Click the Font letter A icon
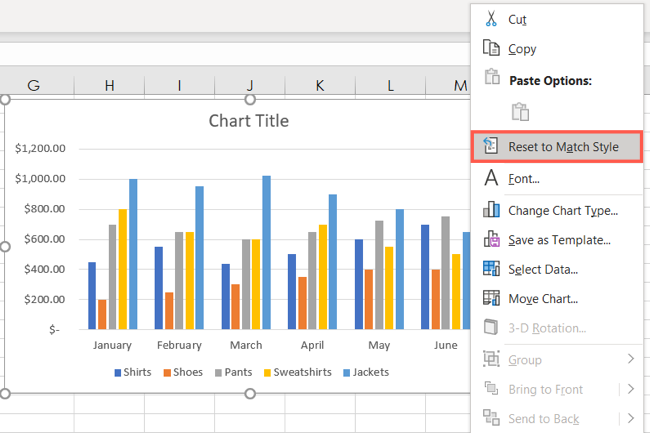This screenshot has width=650, height=433. 491,178
